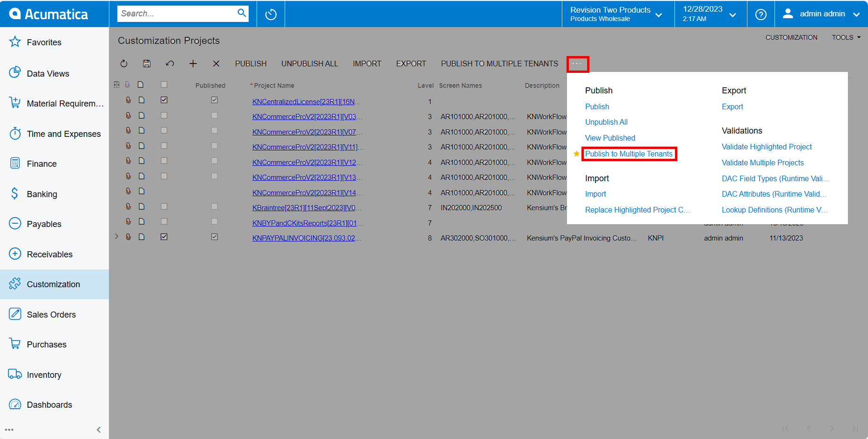Viewport: 868px width, 439px height.
Task: Check selection box for KNCommerceProV2 V03 row
Action: (164, 115)
